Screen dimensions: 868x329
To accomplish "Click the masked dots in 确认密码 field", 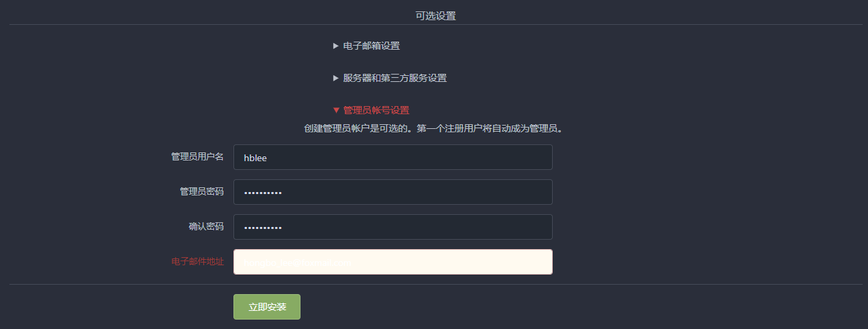I will 263,228.
